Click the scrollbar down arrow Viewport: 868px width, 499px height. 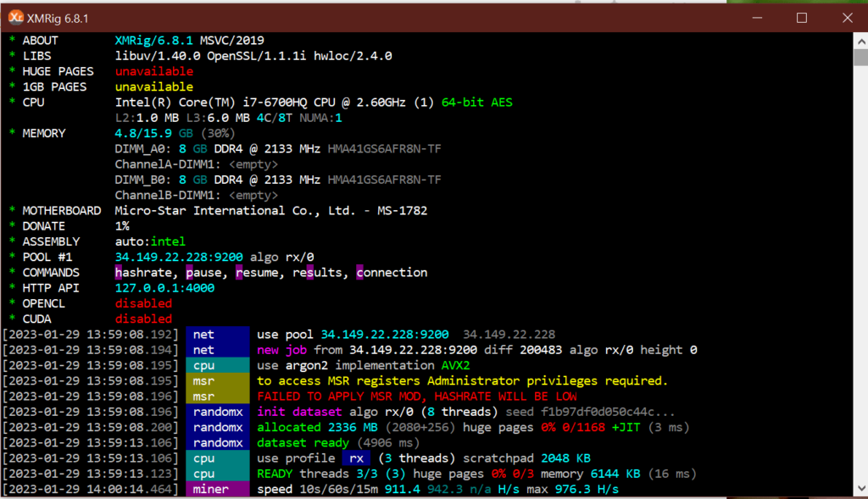pos(861,488)
